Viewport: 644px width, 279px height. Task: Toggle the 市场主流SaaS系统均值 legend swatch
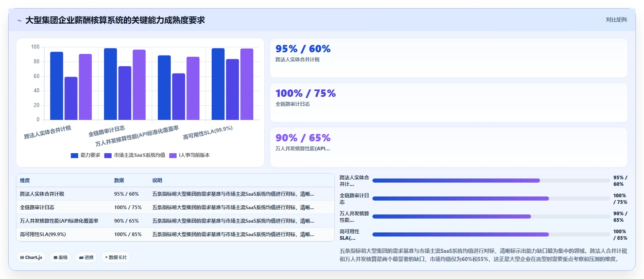(108, 155)
